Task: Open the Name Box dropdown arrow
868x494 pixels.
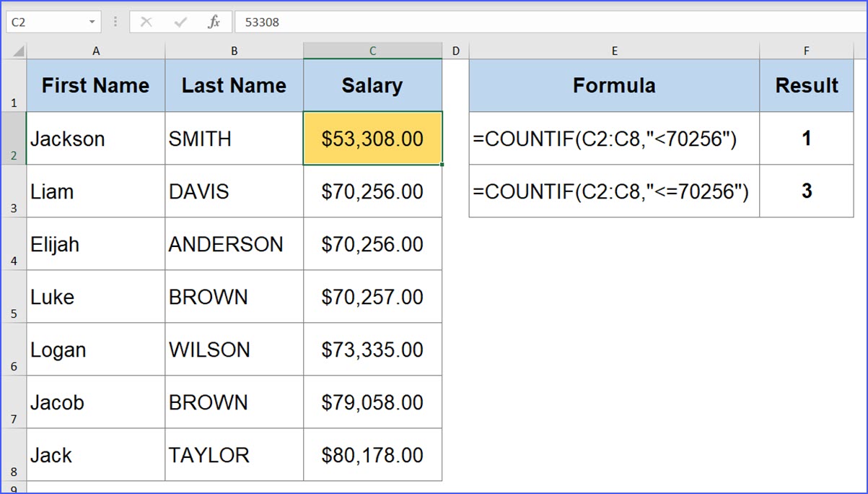Action: point(91,22)
